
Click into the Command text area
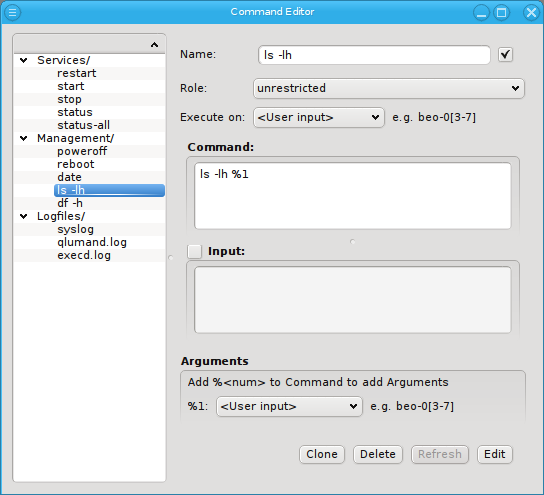[x=352, y=196]
